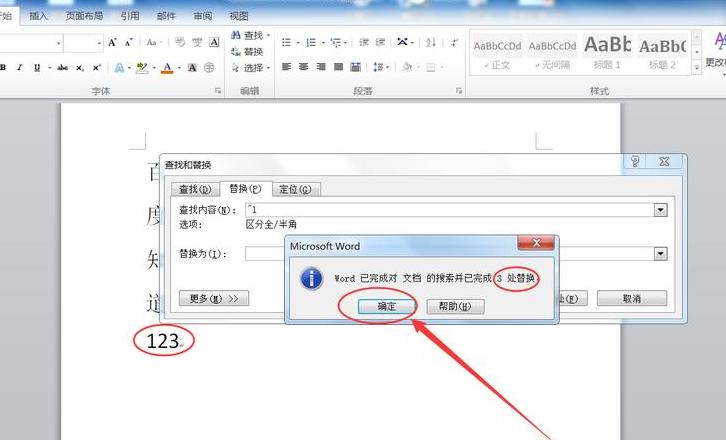Click 取消 in Find and Replace dialog

632,298
